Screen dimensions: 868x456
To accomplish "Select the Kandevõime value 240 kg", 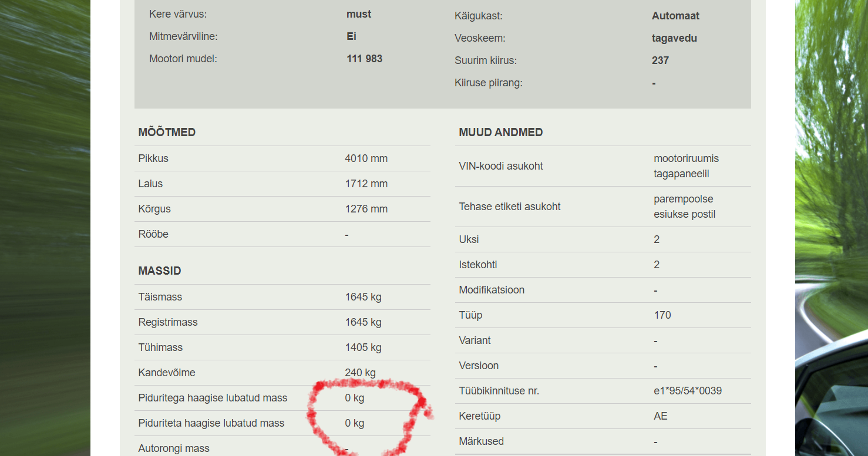I will click(360, 373).
